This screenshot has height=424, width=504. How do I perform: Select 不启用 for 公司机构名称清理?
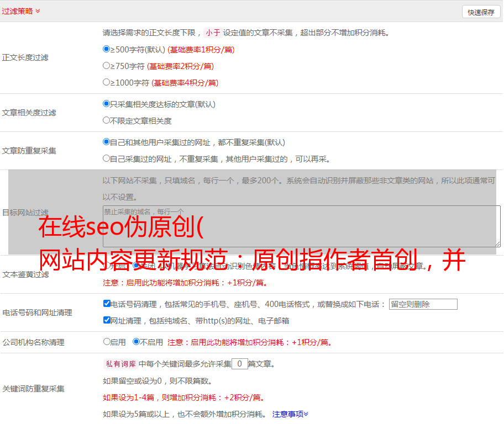pos(136,341)
